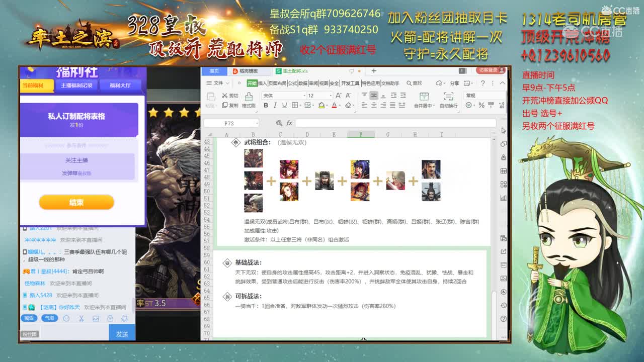This screenshot has width=644, height=362.
Task: Click the Paste clipboard icon
Action: [x=211, y=96]
